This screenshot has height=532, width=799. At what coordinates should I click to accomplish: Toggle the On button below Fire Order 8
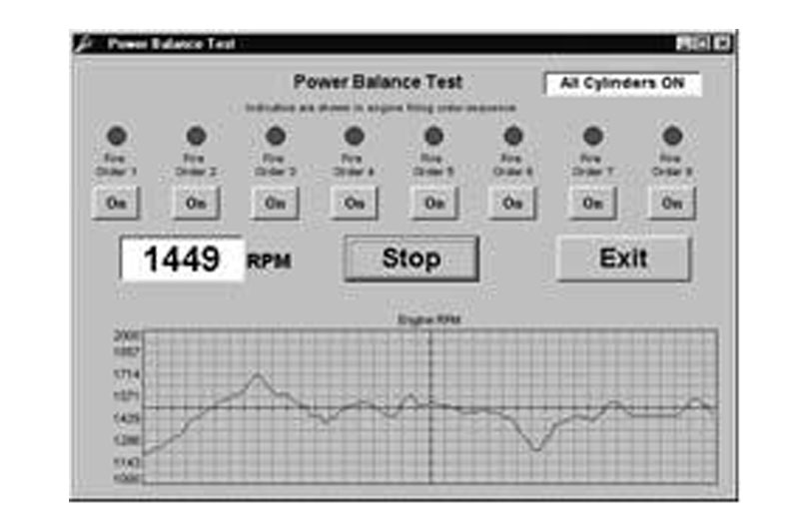tap(672, 203)
